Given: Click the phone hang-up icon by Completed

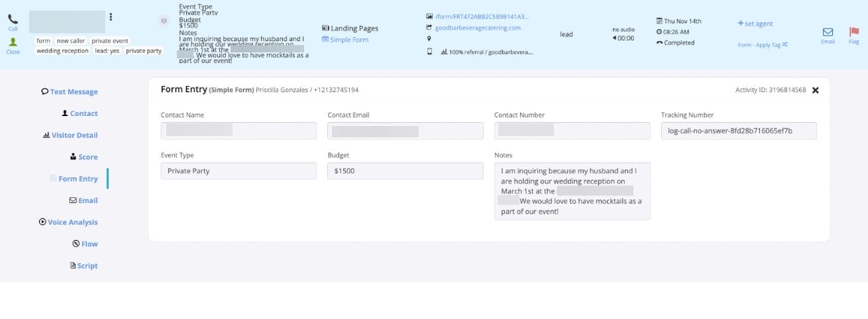Looking at the screenshot, I should (659, 42).
